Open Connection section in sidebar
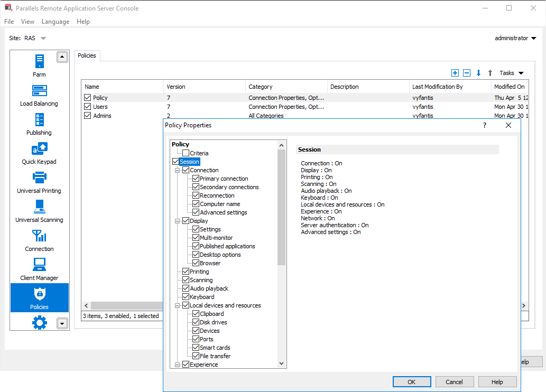The height and width of the screenshot is (392, 546). coord(39,240)
